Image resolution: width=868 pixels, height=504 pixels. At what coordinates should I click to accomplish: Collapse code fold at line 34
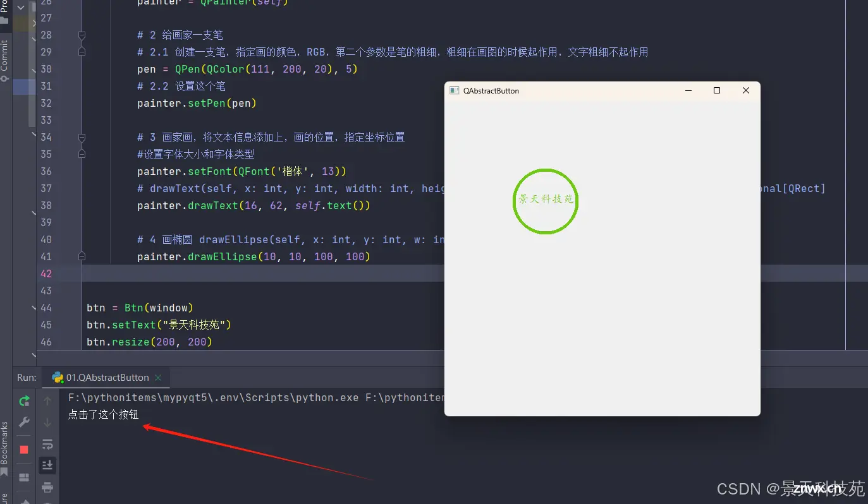tap(82, 137)
